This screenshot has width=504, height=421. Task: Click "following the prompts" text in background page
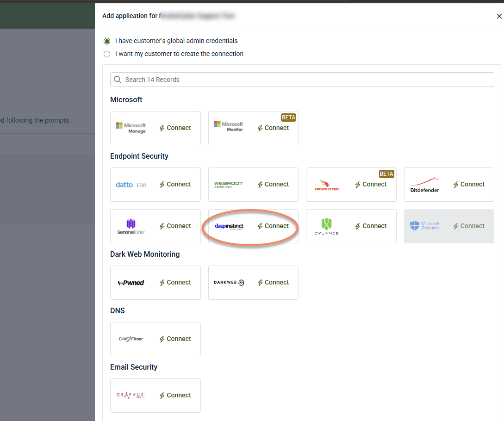click(38, 120)
